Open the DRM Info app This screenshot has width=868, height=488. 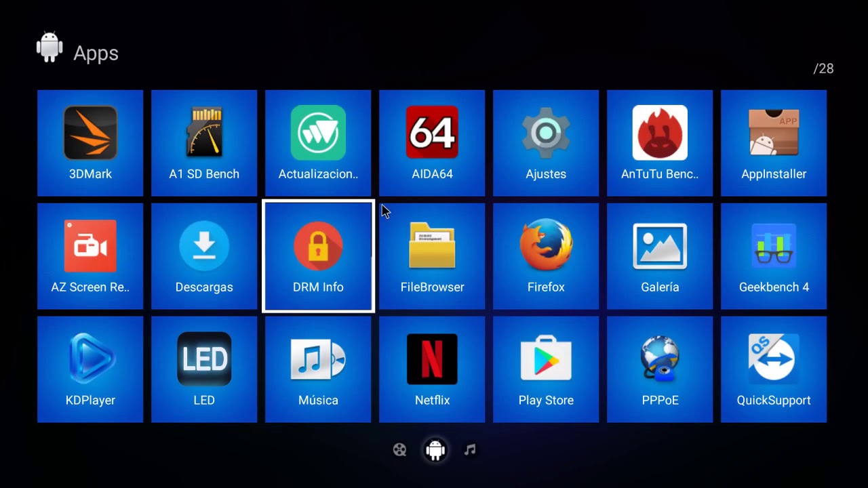[x=318, y=256]
